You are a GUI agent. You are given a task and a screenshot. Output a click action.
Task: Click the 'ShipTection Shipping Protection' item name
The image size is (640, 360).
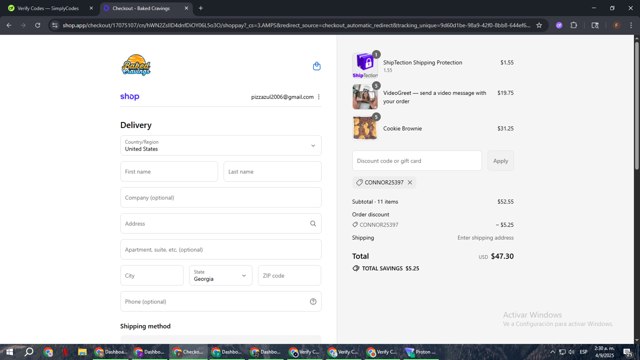coord(422,62)
